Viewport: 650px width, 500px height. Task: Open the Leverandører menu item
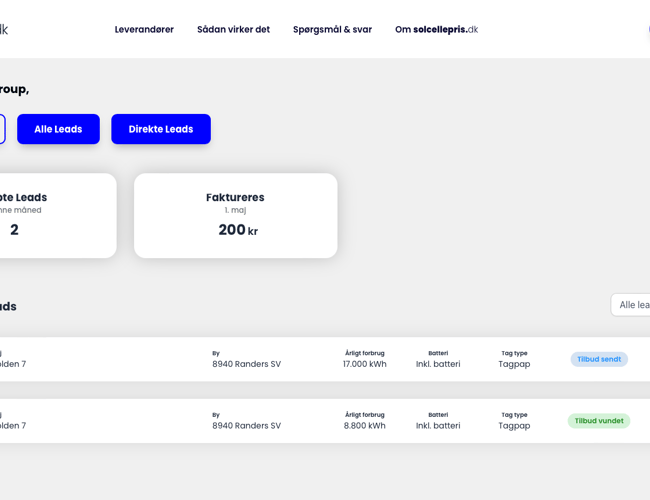(144, 29)
